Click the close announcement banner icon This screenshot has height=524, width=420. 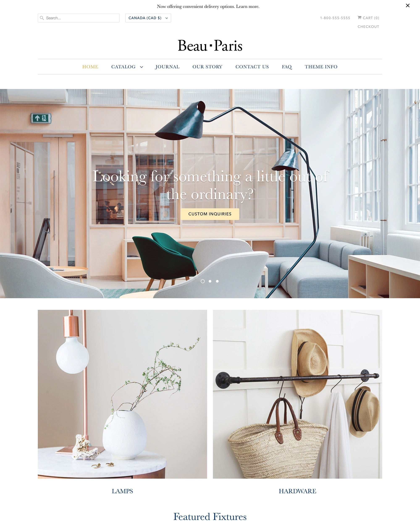point(408,6)
